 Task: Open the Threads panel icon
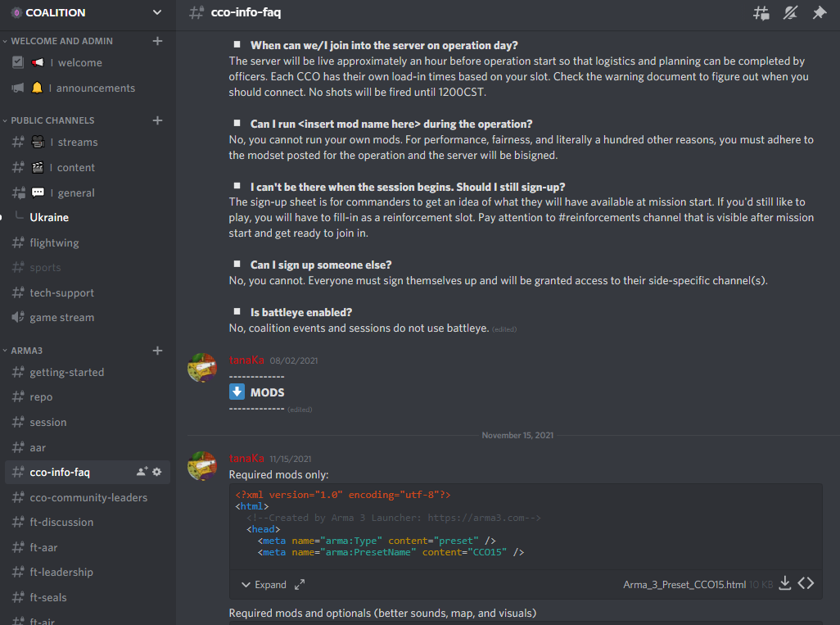(761, 12)
